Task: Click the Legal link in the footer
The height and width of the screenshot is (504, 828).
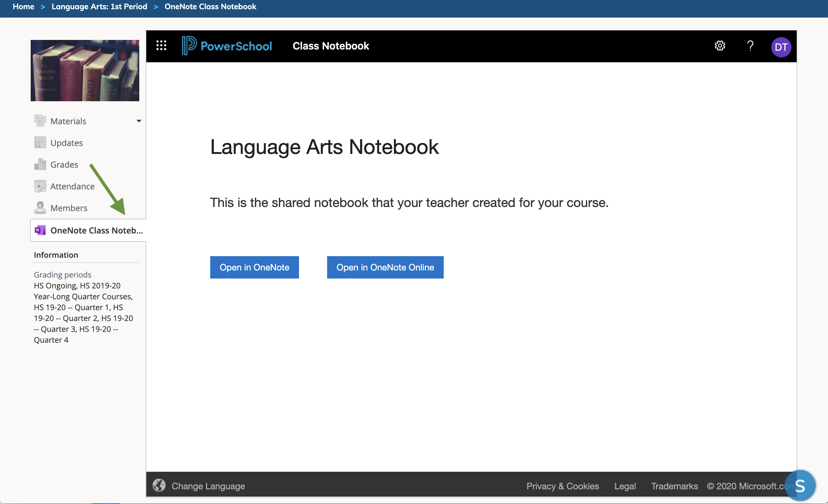Action: pyautogui.click(x=625, y=485)
